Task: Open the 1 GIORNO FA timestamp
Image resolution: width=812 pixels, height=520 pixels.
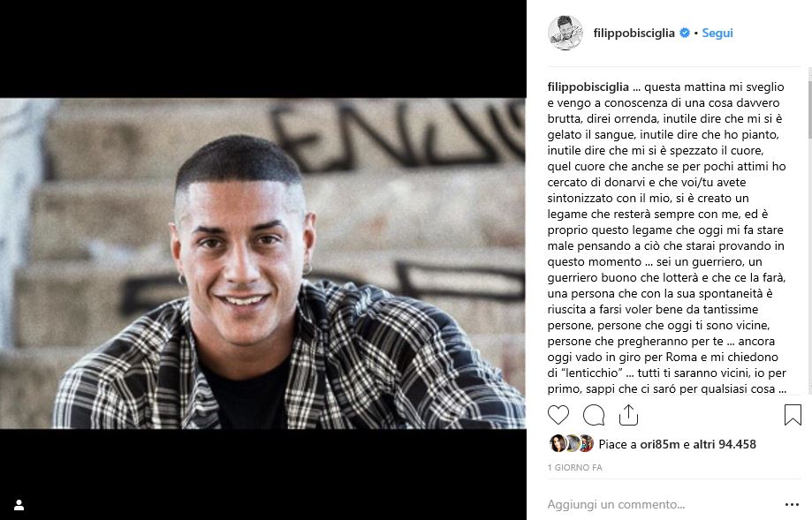Action: point(575,468)
